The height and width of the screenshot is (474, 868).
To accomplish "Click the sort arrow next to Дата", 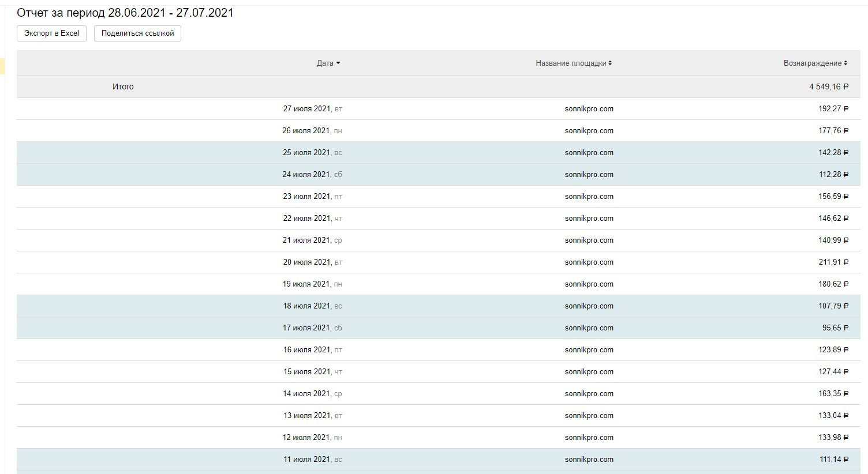I will click(338, 63).
